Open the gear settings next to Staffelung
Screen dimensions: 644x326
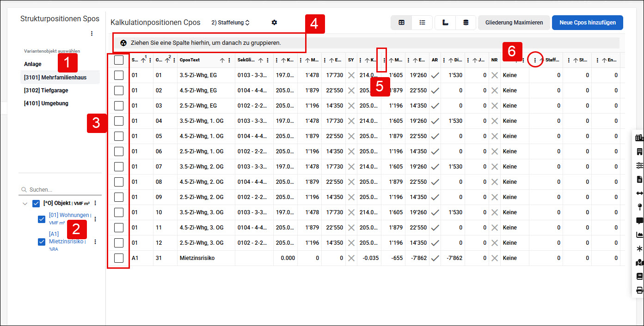(274, 22)
